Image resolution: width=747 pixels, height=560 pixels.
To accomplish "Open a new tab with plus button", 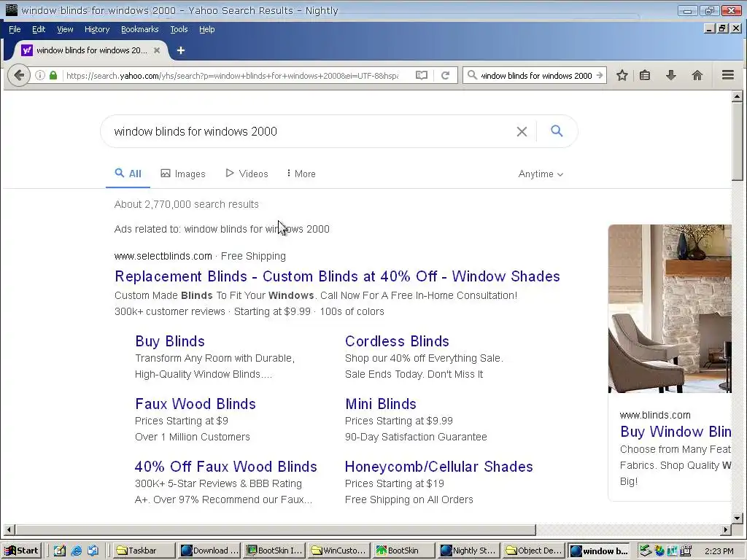I will pyautogui.click(x=181, y=50).
